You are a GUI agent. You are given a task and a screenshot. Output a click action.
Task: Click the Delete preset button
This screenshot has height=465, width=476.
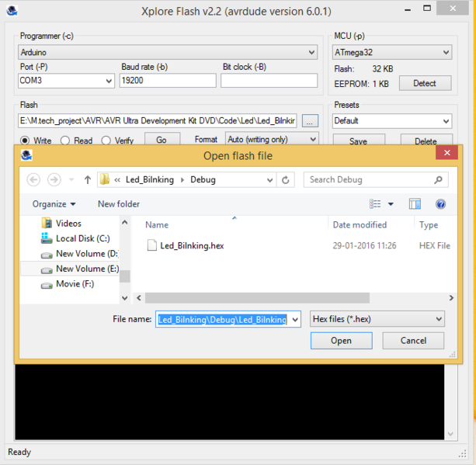(x=426, y=141)
